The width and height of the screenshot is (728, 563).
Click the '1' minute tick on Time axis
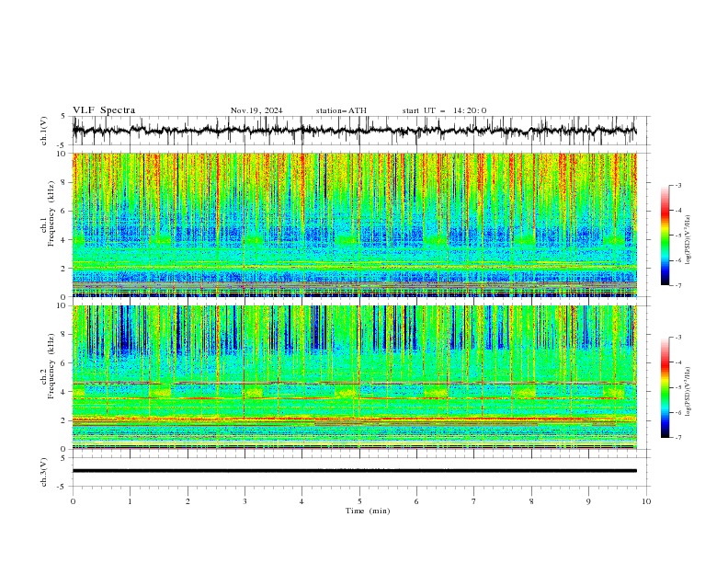coord(130,501)
